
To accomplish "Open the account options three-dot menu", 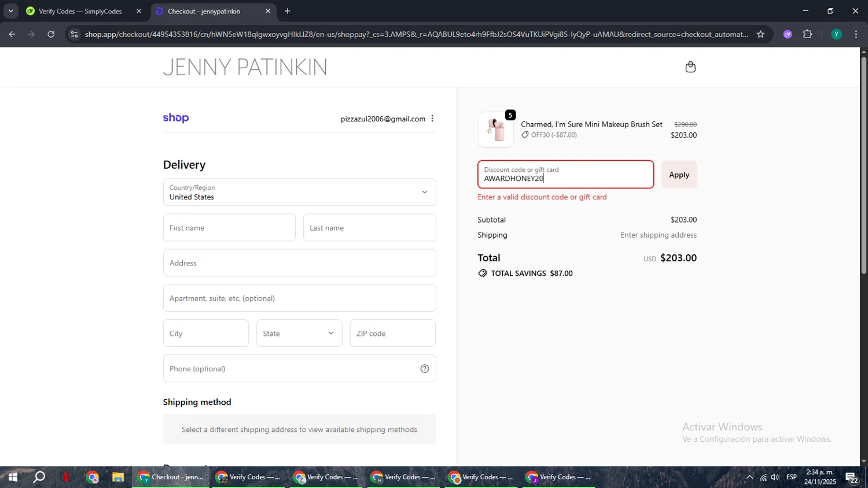I will click(x=432, y=119).
